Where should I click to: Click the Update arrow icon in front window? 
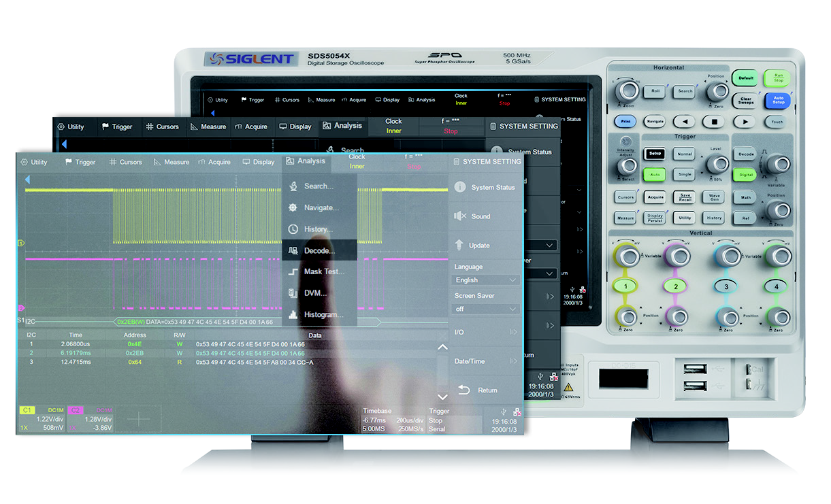coord(460,245)
